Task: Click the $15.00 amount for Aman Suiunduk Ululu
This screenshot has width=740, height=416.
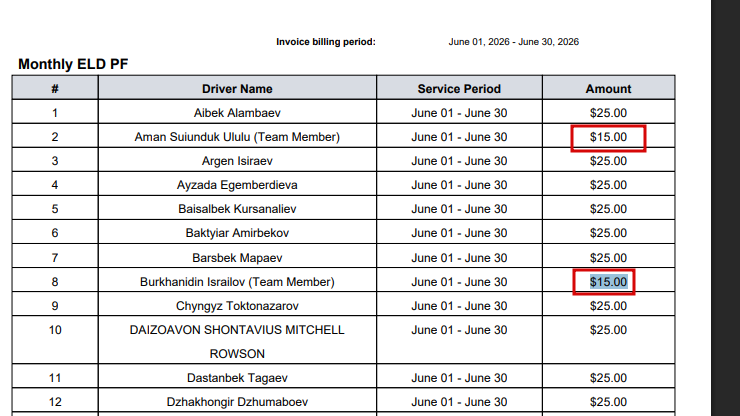Action: pyautogui.click(x=608, y=137)
